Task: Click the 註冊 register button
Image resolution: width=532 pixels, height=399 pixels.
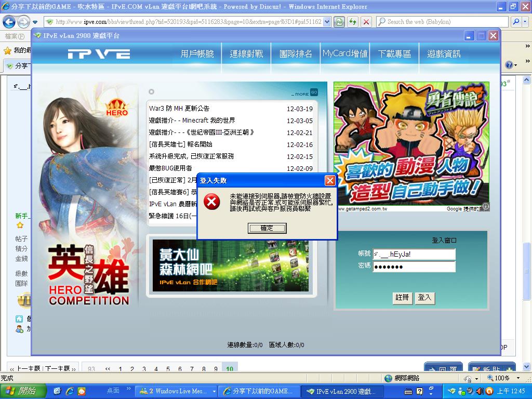Action: point(402,298)
